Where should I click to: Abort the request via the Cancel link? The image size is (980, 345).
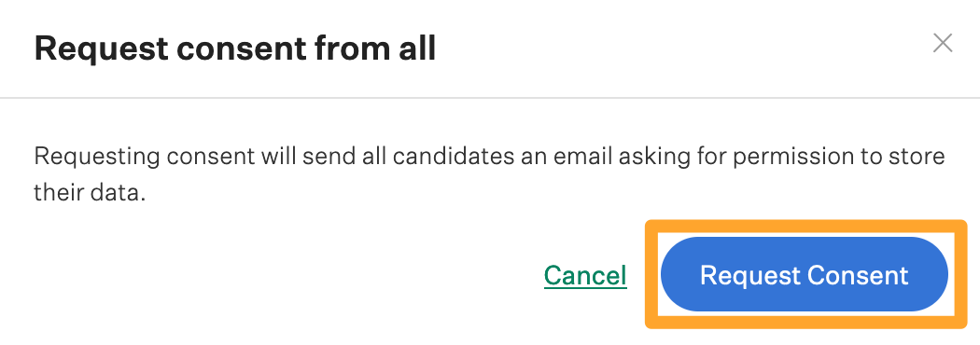tap(585, 275)
